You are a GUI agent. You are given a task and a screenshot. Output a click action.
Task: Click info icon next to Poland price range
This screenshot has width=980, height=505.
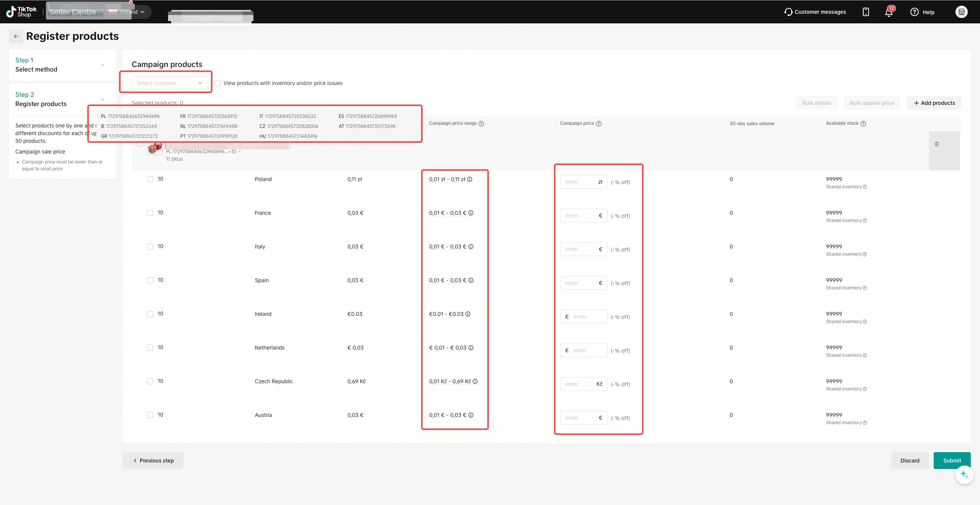[470, 179]
